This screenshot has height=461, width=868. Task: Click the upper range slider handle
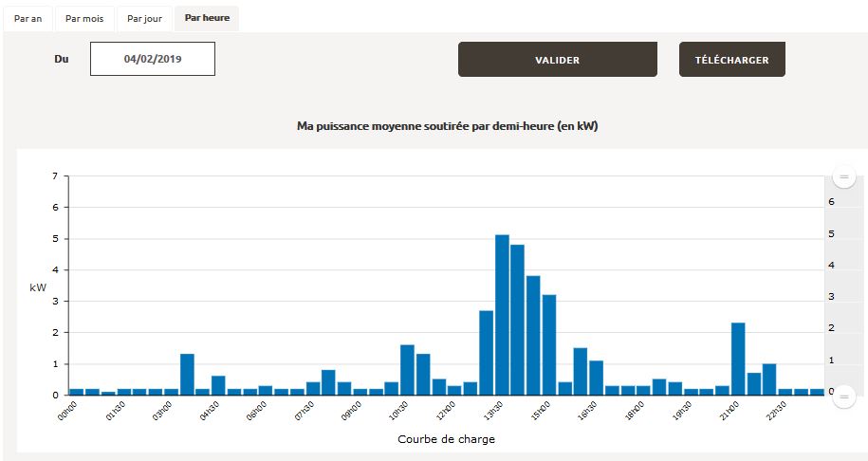pos(843,176)
